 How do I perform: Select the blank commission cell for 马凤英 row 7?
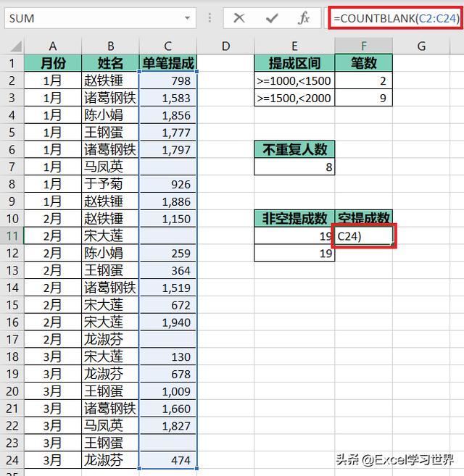point(168,167)
